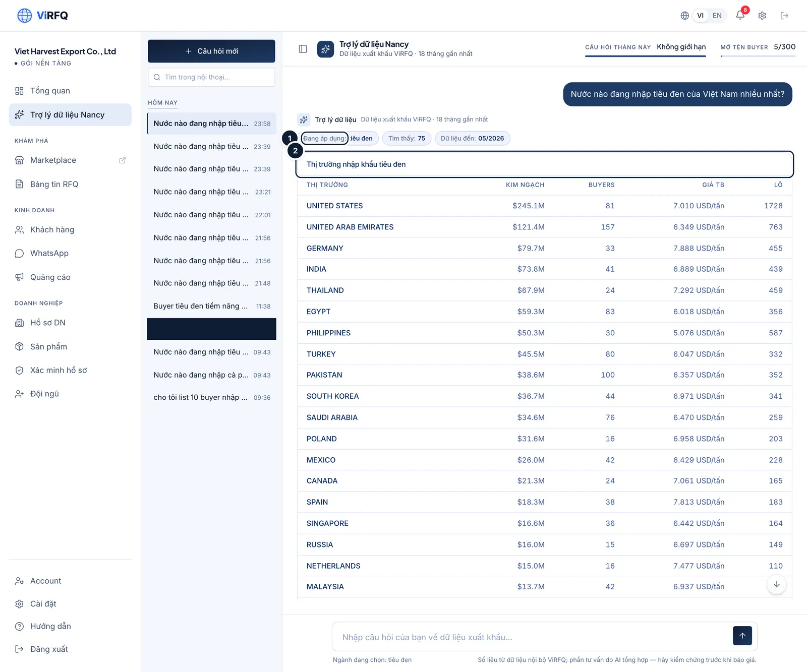This screenshot has height=672, width=807.
Task: Select Trợ lý dữ liệu Nancy menu item
Action: [x=70, y=115]
